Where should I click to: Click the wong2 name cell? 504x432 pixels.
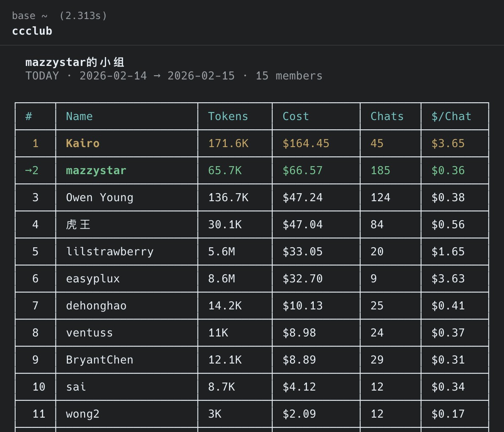pos(83,414)
